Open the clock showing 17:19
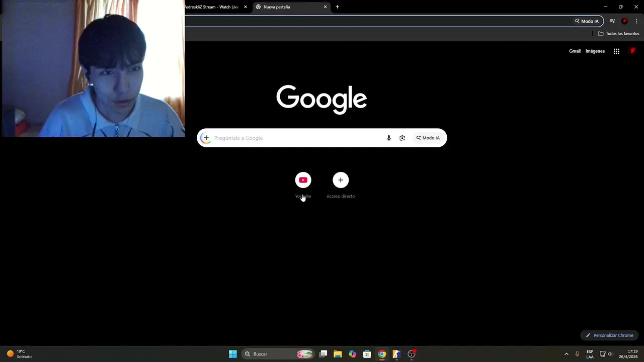Viewport: 644px width, 362px height. click(628, 354)
